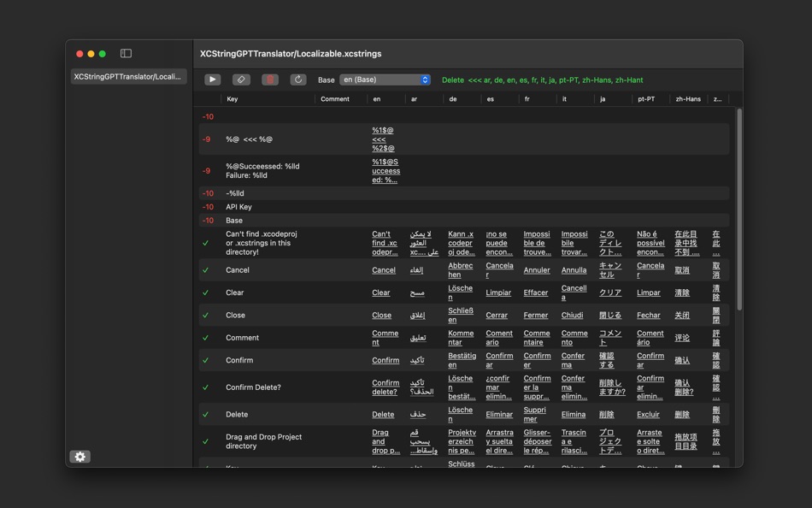This screenshot has height=508, width=812.
Task: Click the vertical scrollbar of the table
Action: click(739, 210)
